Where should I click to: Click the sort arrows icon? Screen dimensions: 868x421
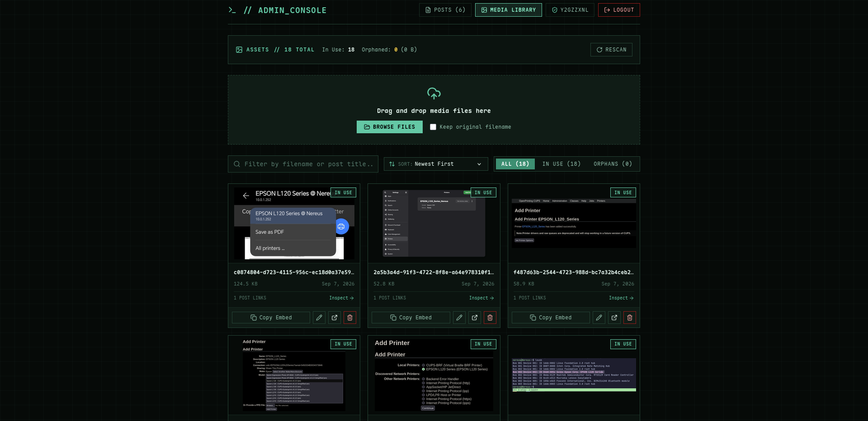click(x=392, y=164)
